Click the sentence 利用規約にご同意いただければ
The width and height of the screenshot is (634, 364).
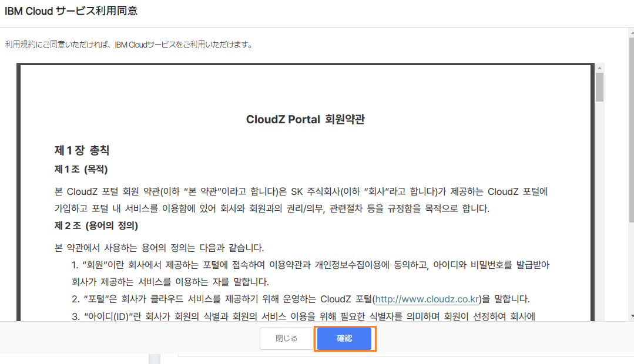tap(129, 45)
